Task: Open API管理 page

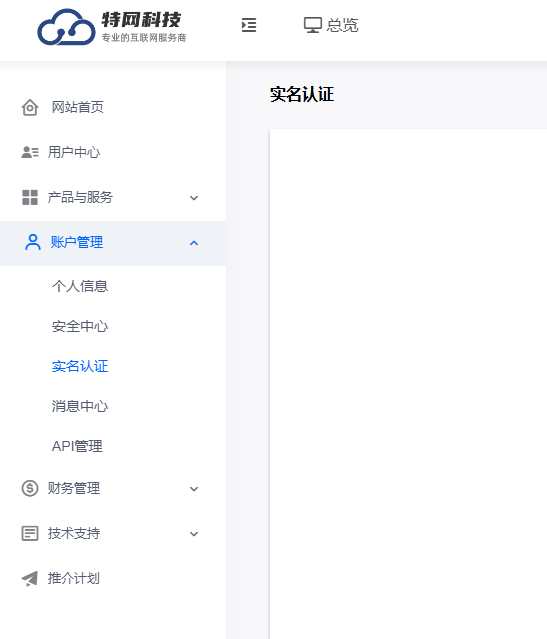Action: click(x=77, y=446)
